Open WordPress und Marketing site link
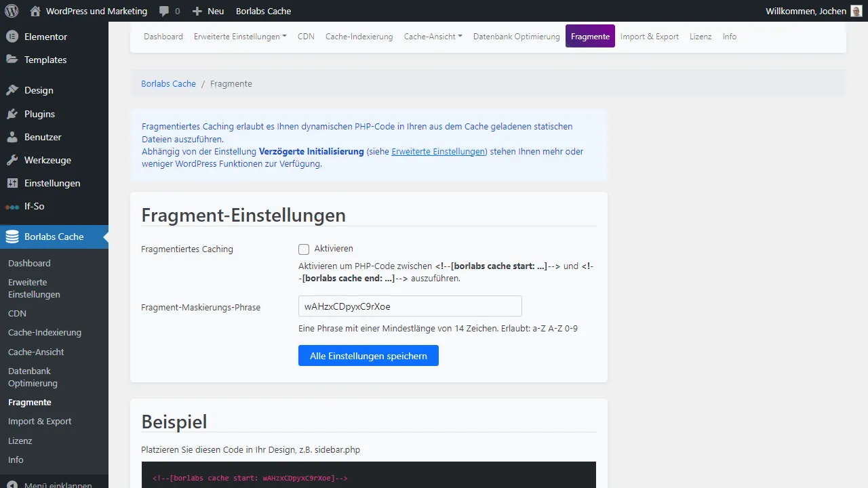 tap(96, 11)
